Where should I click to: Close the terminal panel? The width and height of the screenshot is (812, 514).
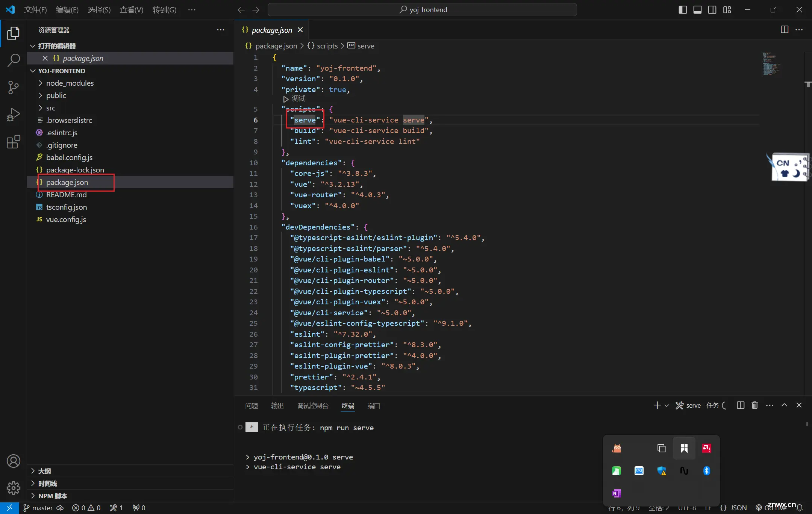[799, 405]
